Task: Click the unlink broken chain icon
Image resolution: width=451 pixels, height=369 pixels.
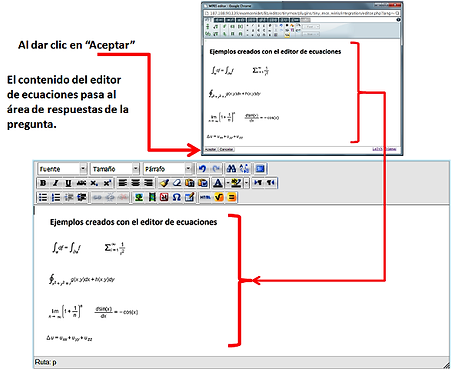Action: click(110, 197)
